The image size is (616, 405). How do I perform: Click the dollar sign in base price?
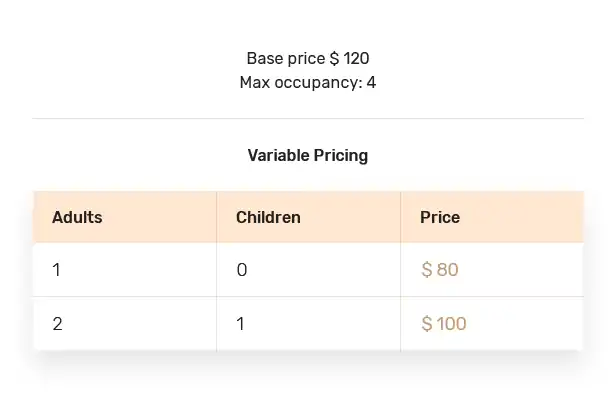(x=334, y=59)
